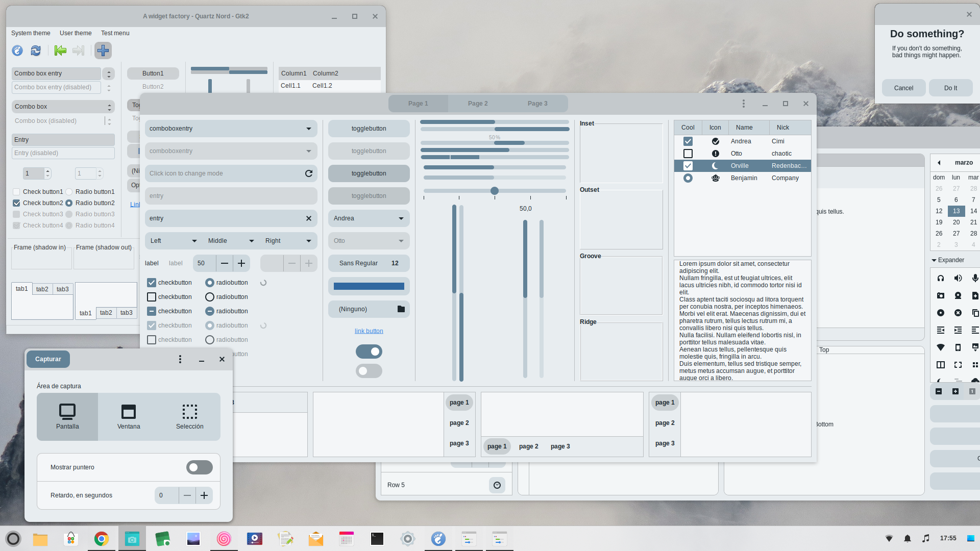Clear the entry field with the X icon

coord(309,218)
